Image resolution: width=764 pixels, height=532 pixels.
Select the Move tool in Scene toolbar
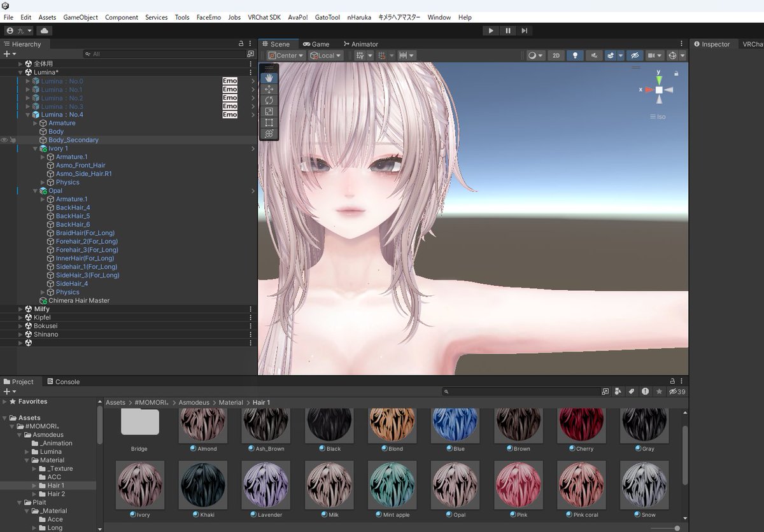click(x=269, y=89)
